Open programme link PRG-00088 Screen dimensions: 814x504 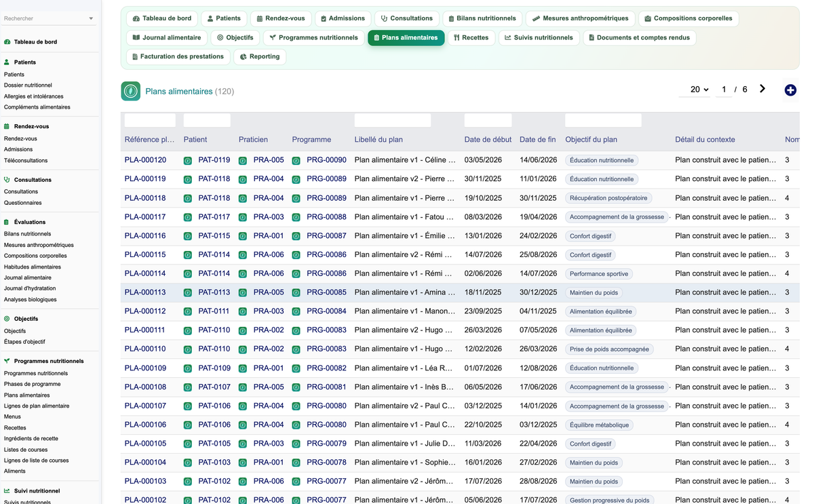tap(326, 218)
